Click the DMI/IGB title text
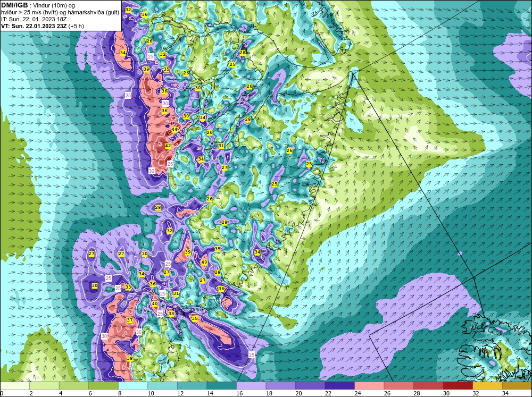 [x=14, y=5]
